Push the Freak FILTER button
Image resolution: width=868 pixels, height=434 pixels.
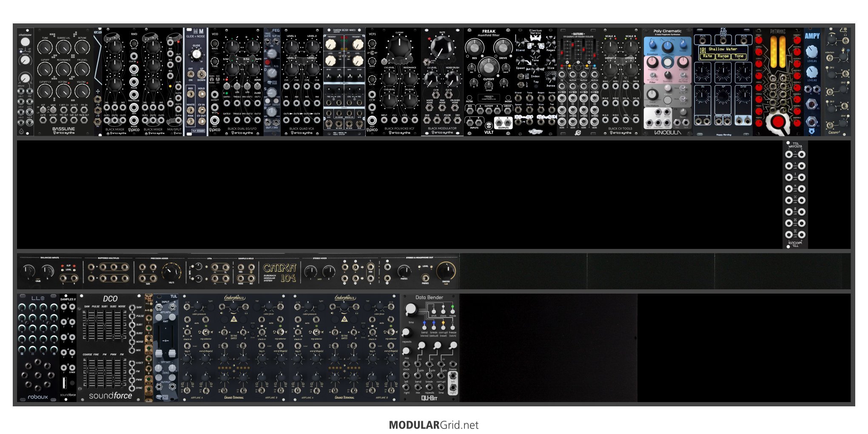[470, 97]
